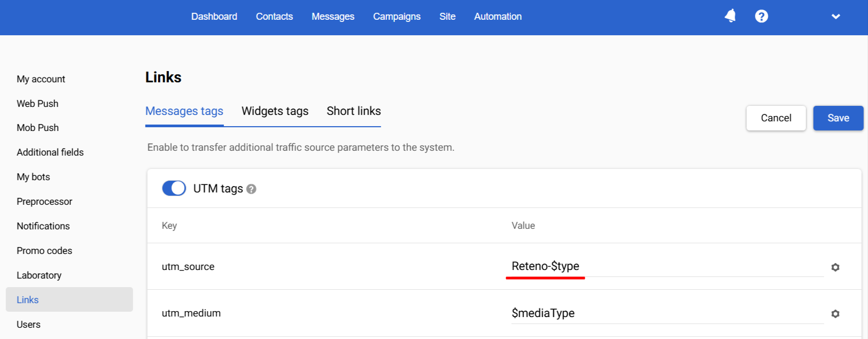Open Web Push settings in sidebar

click(37, 104)
